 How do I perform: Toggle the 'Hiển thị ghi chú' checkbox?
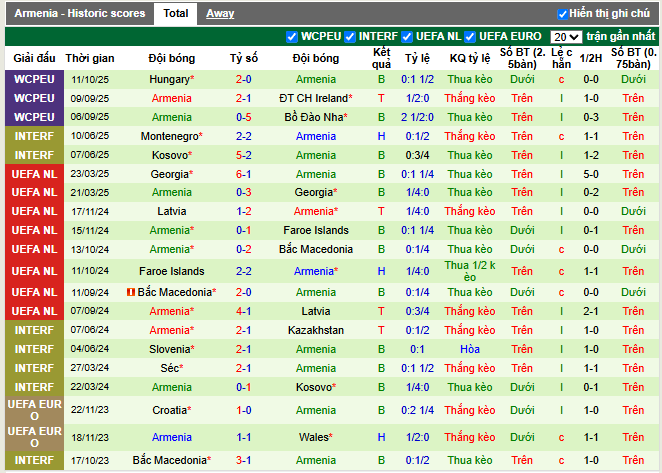[x=562, y=14]
